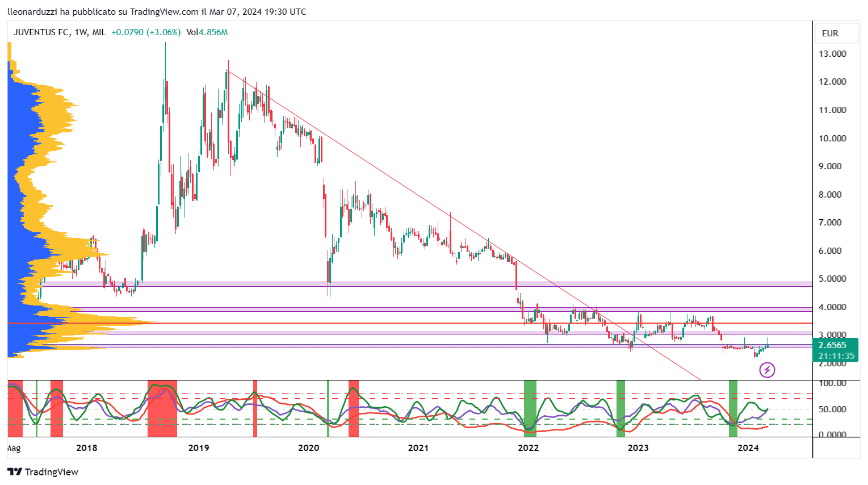Click the 2018 label on time axis

[x=87, y=448]
